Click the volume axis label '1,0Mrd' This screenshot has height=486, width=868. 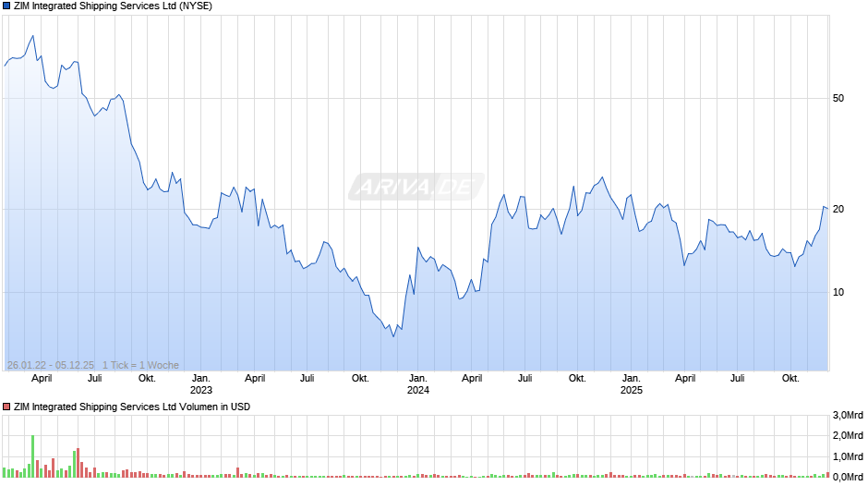pos(848,456)
